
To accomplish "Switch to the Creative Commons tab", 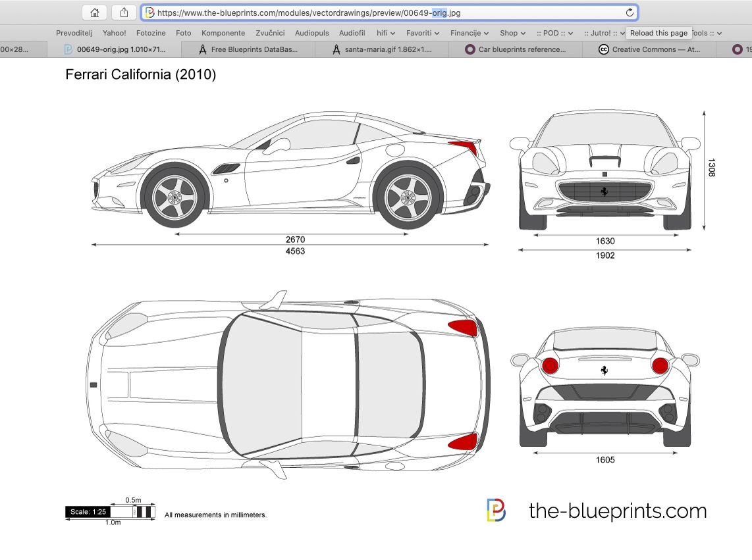I will 649,49.
